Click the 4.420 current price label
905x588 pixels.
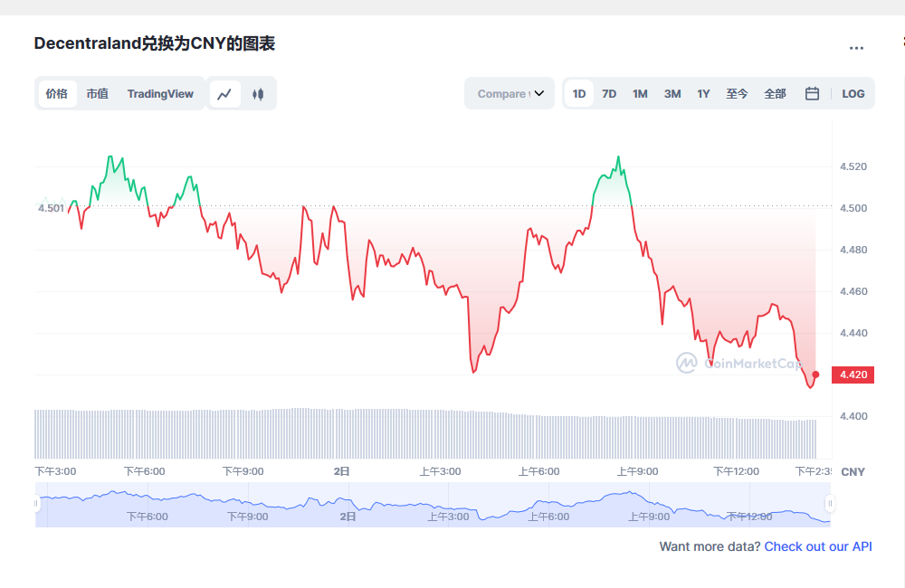(x=853, y=375)
